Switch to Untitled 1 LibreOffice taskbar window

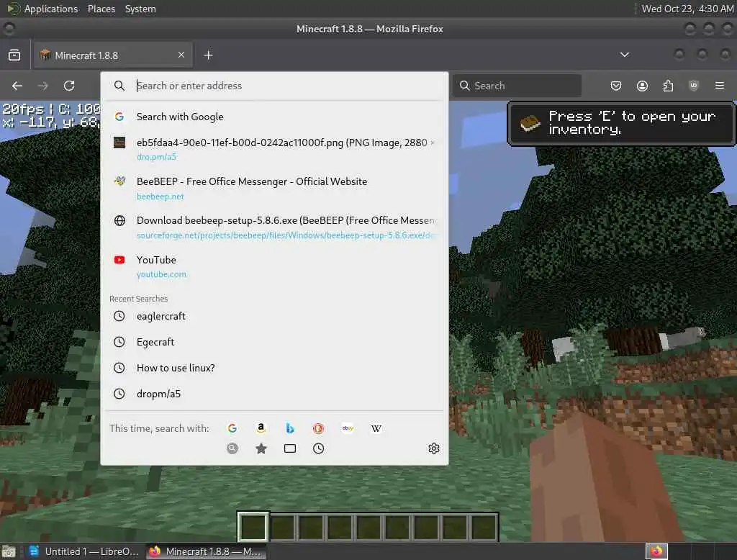[83, 551]
